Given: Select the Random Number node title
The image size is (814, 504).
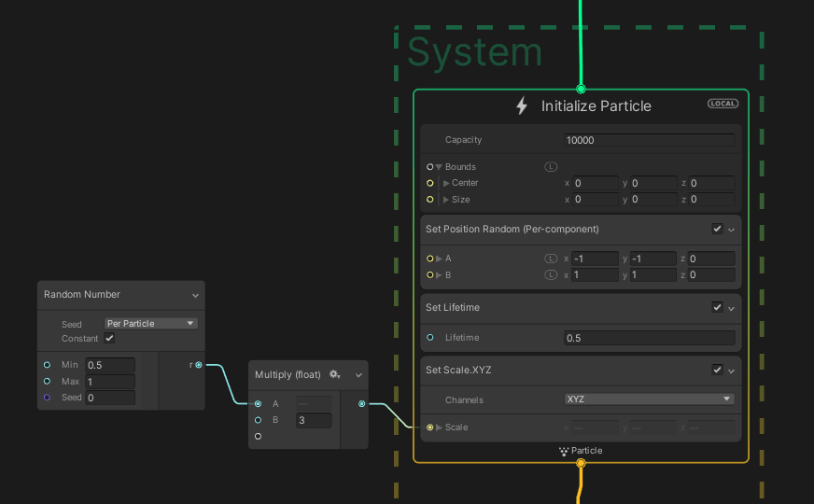Looking at the screenshot, I should [x=82, y=294].
